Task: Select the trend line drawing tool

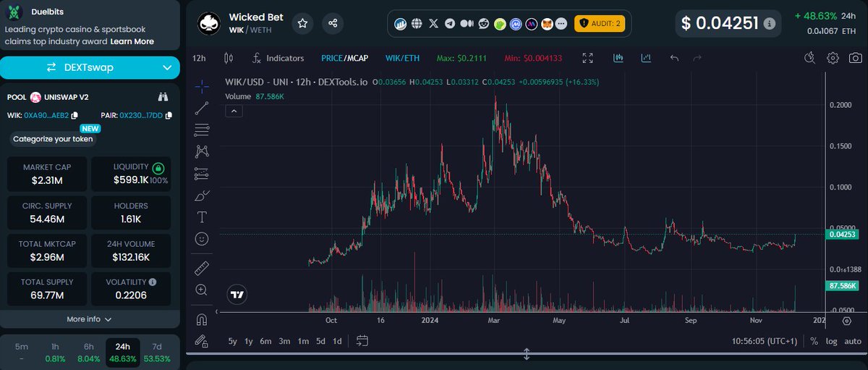Action: pyautogui.click(x=202, y=109)
